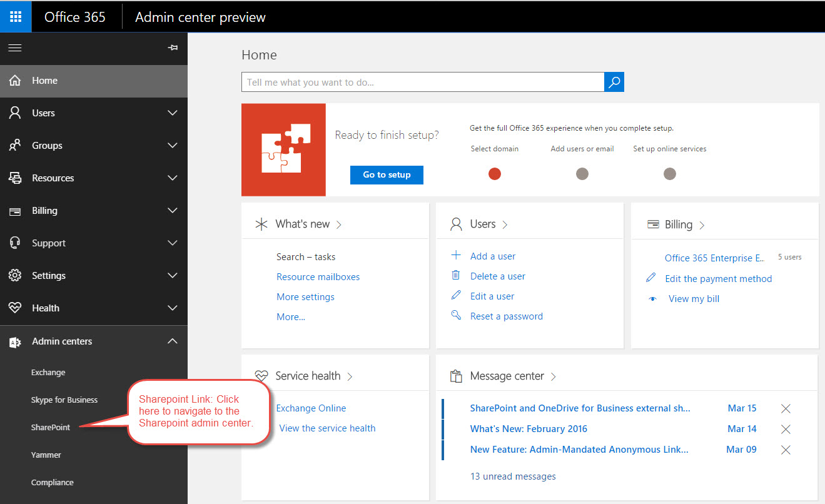Click the Home house icon
The width and height of the screenshot is (825, 504).
15,81
